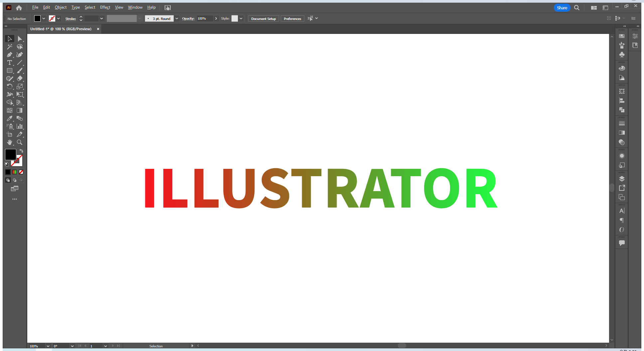This screenshot has height=351, width=644.
Task: Select the Perspective Grid tool
Action: [x=20, y=103]
